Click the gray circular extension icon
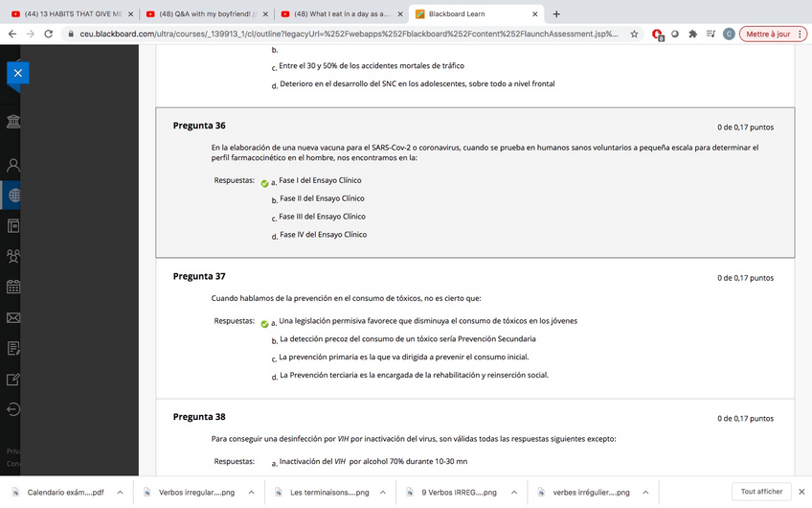Screen dimensions: 812x508 (x=675, y=35)
